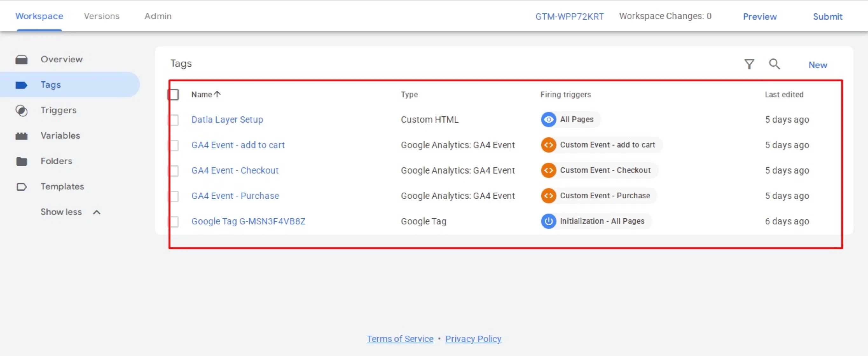Create a New tag
Image resolution: width=868 pixels, height=356 pixels.
tap(818, 65)
